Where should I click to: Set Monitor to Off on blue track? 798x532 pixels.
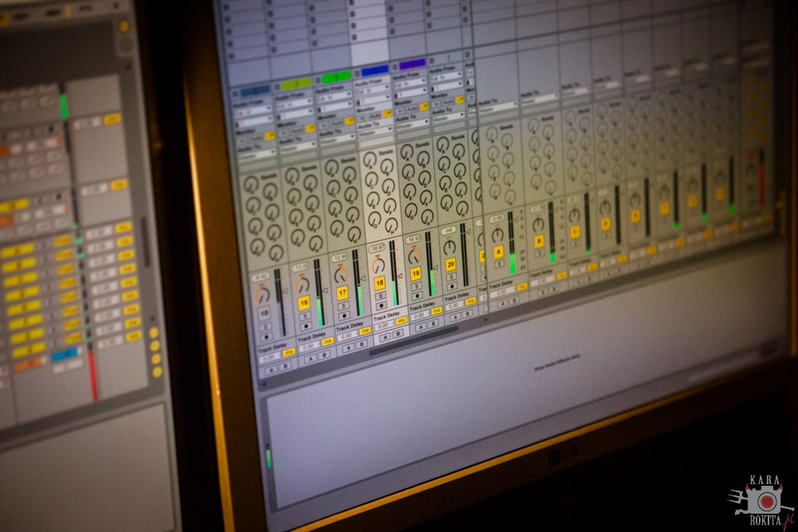click(386, 113)
